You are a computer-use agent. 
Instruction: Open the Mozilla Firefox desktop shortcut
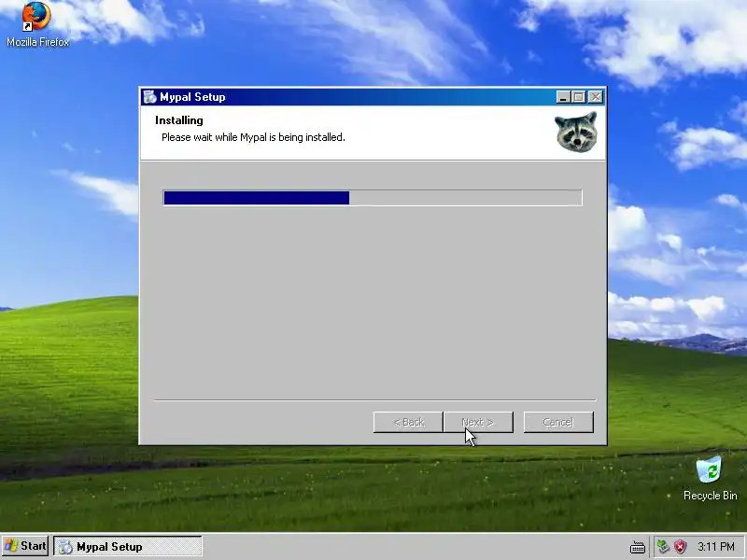click(37, 25)
